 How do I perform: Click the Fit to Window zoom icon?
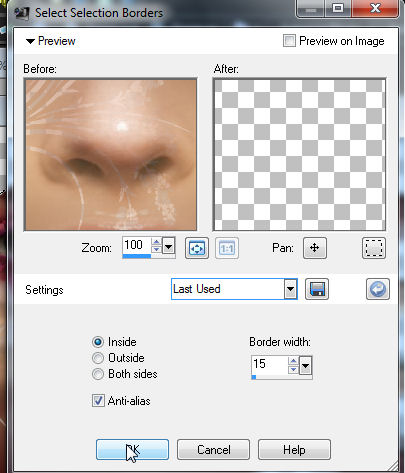[197, 248]
